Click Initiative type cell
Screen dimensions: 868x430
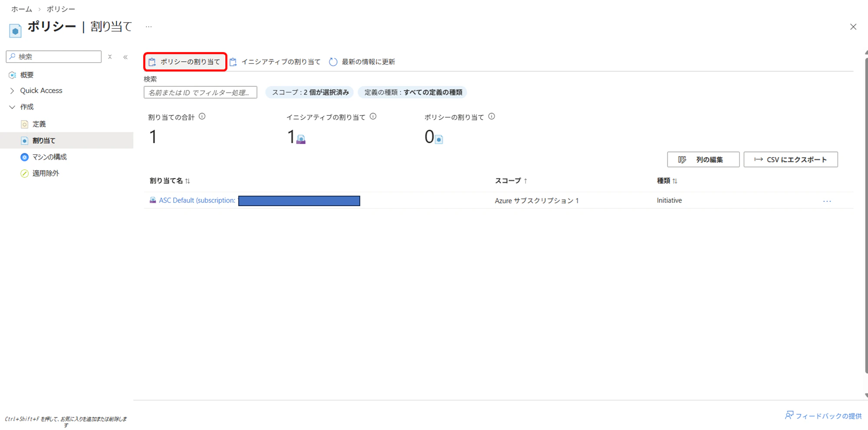click(x=669, y=200)
